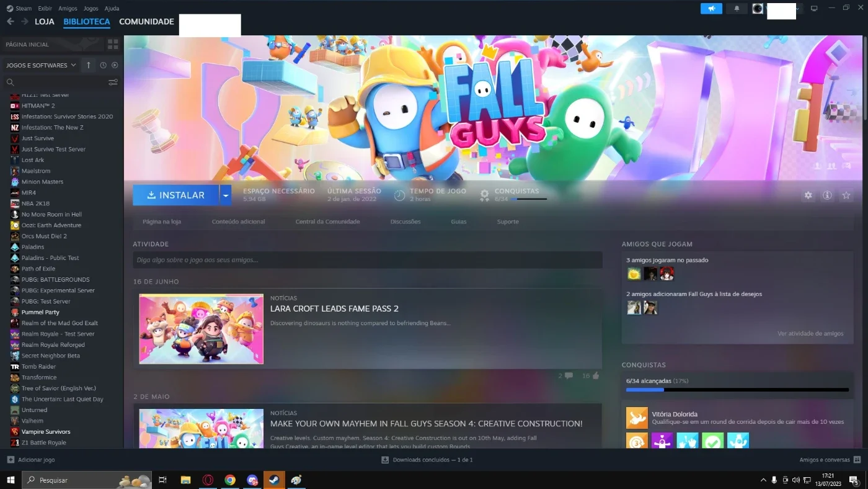
Task: Toggle the ready-to-play filter icon
Action: click(x=115, y=65)
